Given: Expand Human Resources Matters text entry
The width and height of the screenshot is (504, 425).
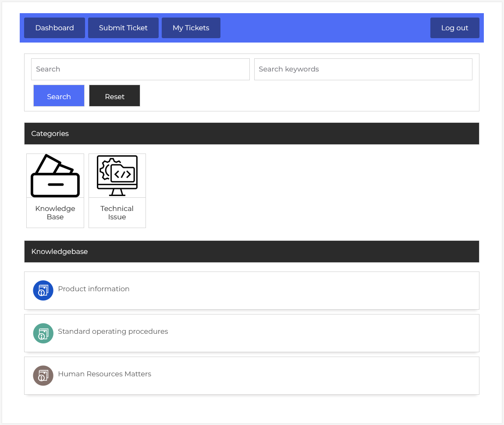Looking at the screenshot, I should (105, 374).
